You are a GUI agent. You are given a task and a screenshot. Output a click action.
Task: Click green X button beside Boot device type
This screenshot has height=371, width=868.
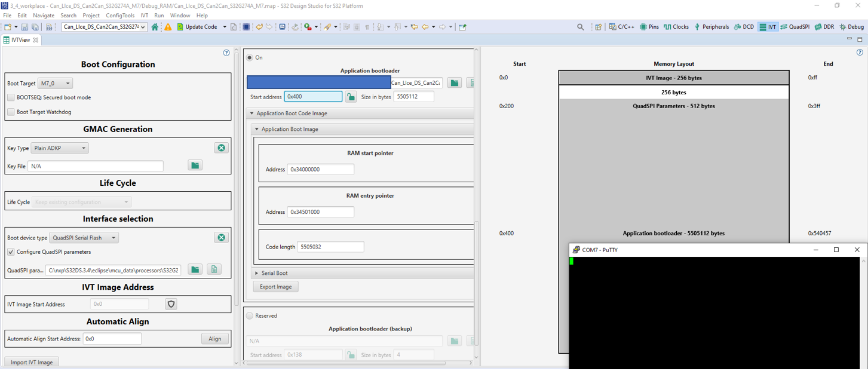click(221, 237)
